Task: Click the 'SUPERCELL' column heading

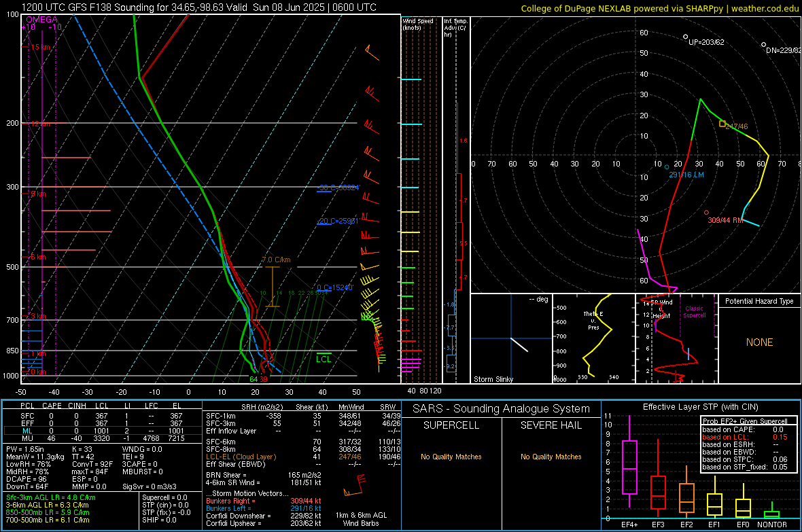Action: click(x=451, y=425)
